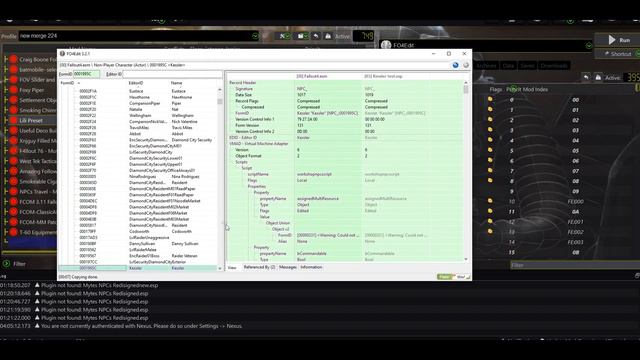This screenshot has width=640, height=360.
Task: Open the executable dropdown showing FO4Edit
Action: coord(487,45)
